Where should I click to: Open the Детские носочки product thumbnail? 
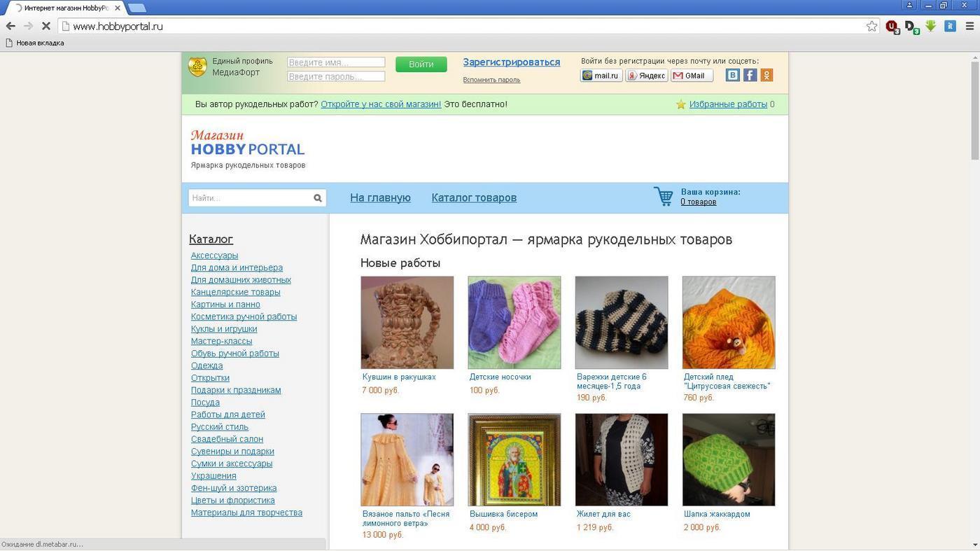[x=514, y=322]
